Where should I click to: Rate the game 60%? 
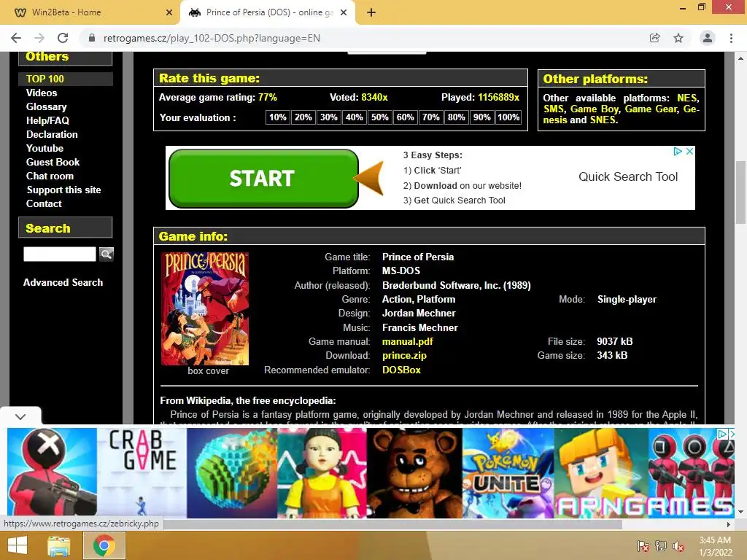405,117
